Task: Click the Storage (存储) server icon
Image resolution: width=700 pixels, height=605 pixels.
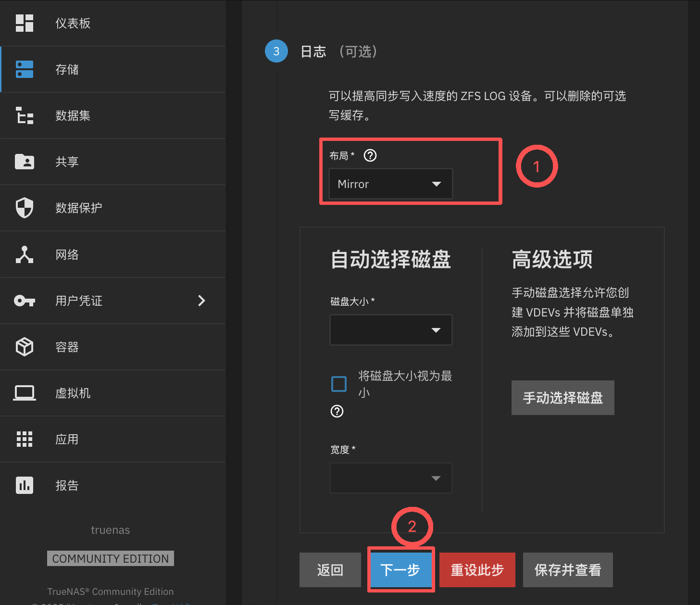Action: click(x=25, y=69)
